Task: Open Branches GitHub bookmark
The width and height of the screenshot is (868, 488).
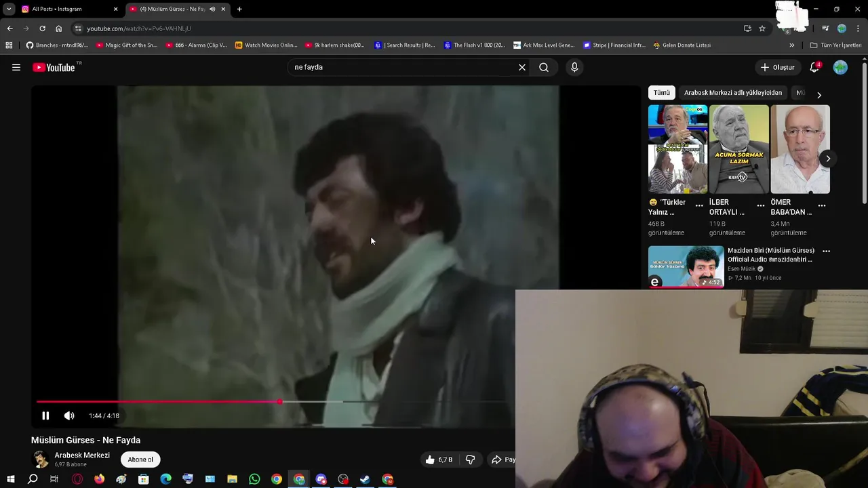Action: pos(57,45)
